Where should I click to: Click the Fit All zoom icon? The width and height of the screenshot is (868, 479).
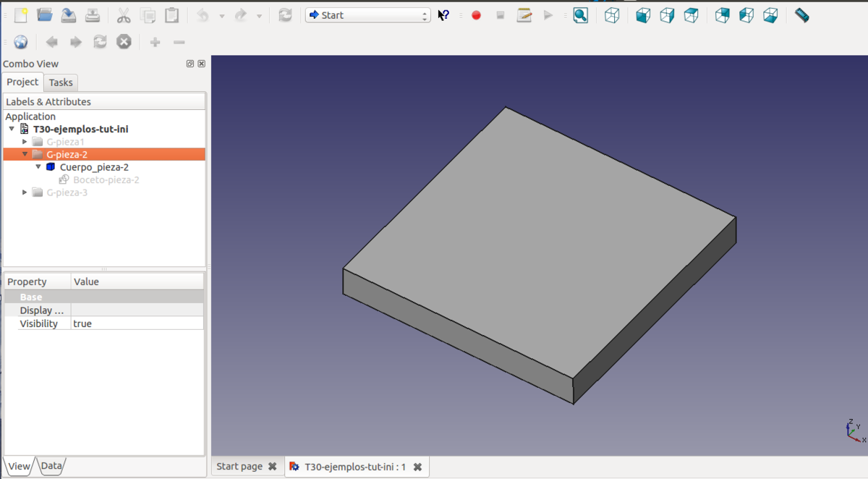(x=580, y=15)
